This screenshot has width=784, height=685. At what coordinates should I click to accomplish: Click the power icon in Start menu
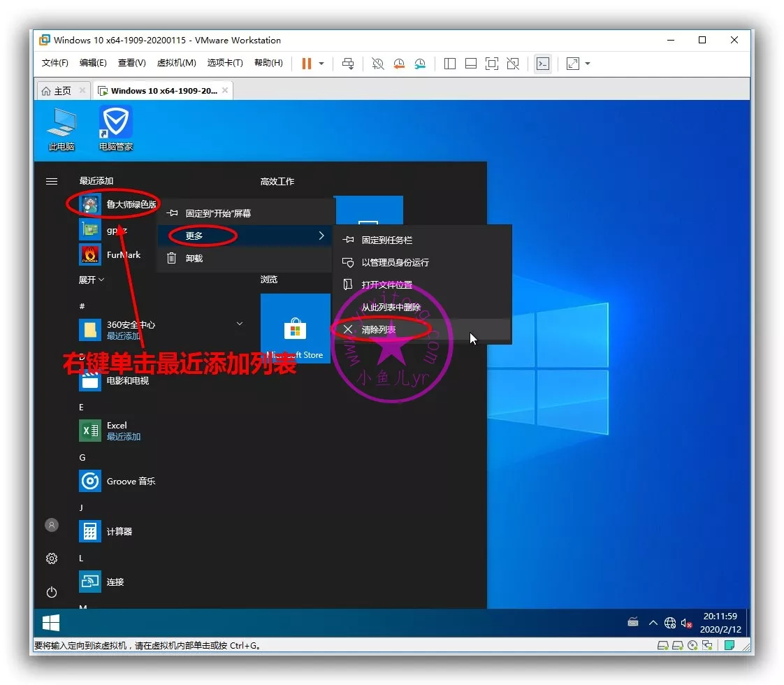[52, 592]
